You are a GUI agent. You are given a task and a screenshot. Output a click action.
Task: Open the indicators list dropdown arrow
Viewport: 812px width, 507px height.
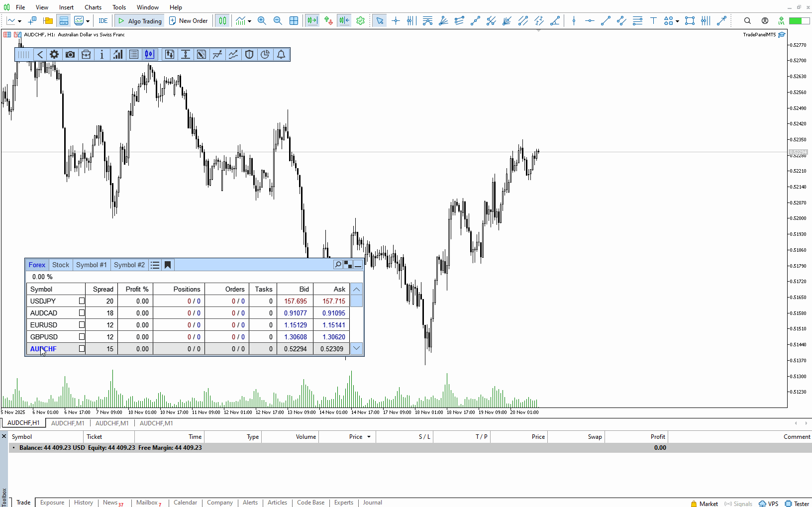click(x=249, y=21)
